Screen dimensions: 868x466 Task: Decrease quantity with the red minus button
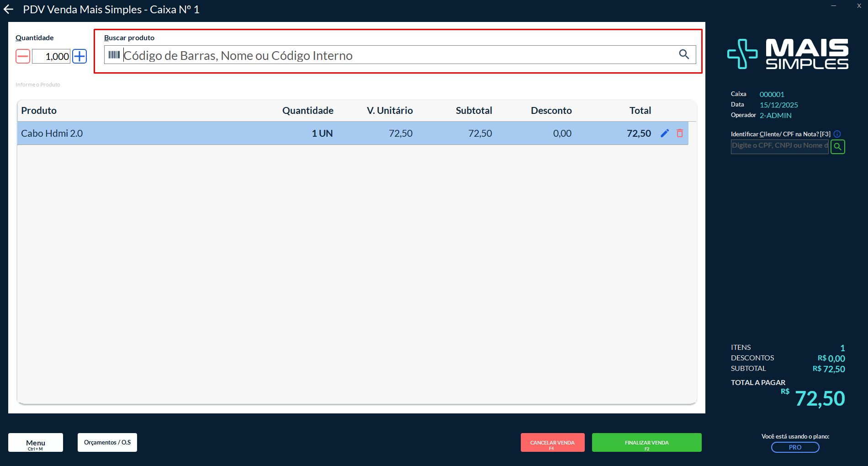click(23, 56)
